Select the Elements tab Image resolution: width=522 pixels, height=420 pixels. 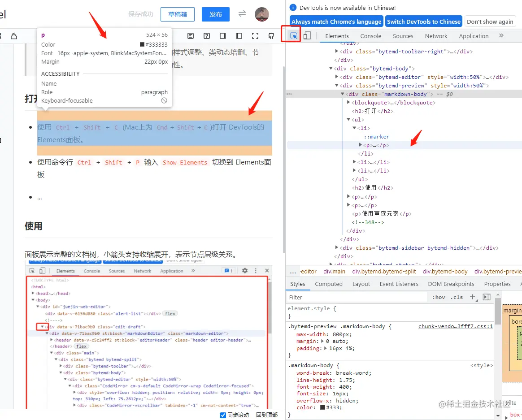coord(337,36)
